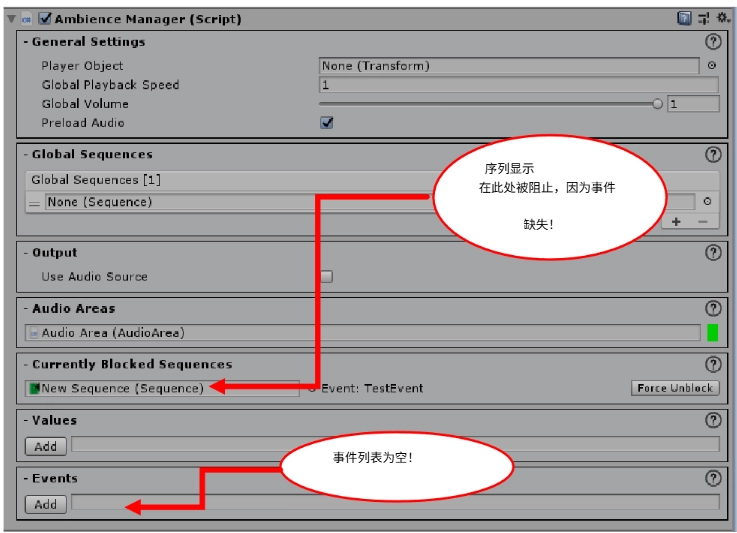Click the reorder handle of None (Sequence)
The width and height of the screenshot is (737, 533).
[34, 203]
